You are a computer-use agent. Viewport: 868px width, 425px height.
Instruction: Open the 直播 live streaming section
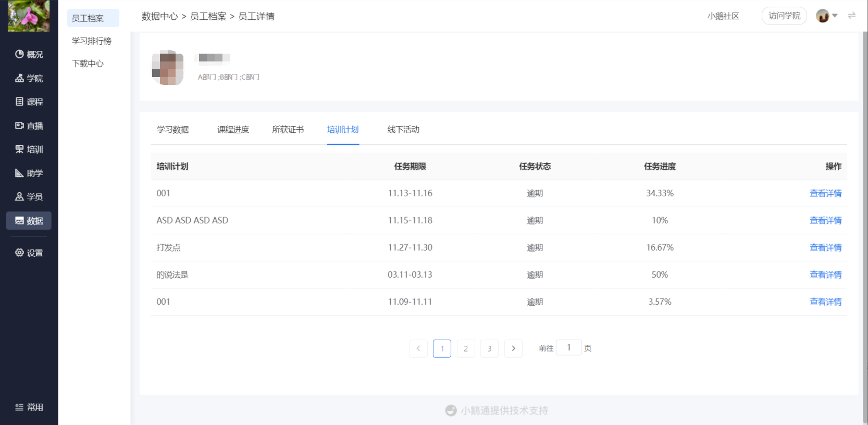click(x=29, y=126)
